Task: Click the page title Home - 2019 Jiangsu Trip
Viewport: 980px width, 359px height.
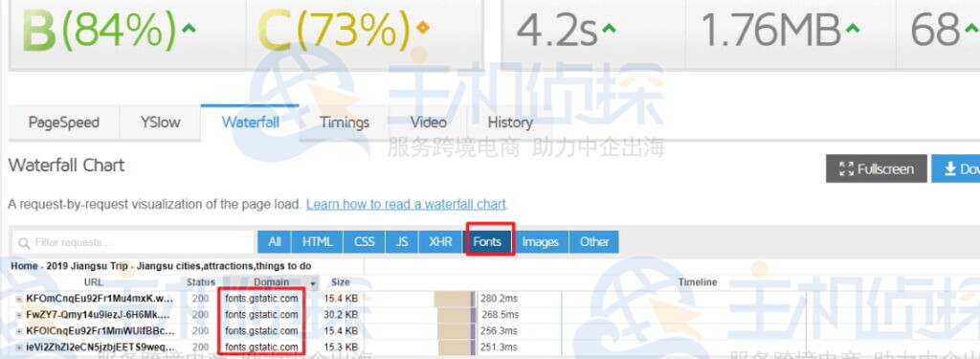Action: (x=161, y=266)
